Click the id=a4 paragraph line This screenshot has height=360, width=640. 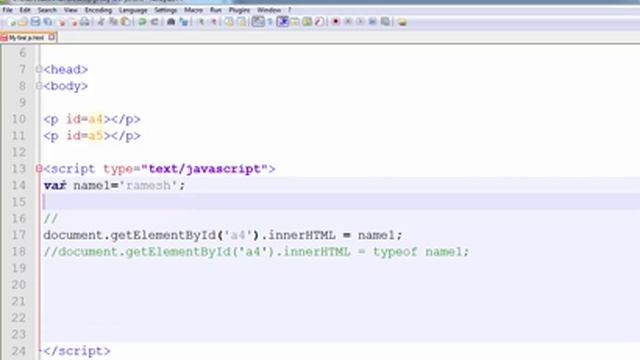92,119
